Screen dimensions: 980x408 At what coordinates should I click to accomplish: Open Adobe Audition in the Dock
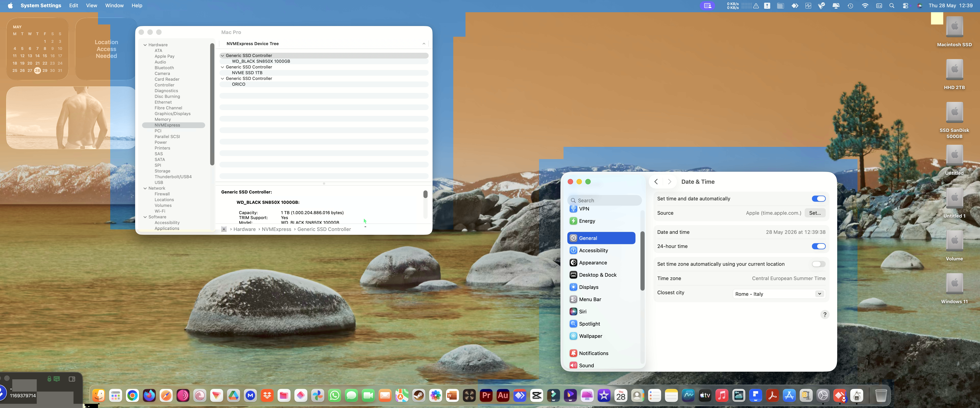coord(503,396)
